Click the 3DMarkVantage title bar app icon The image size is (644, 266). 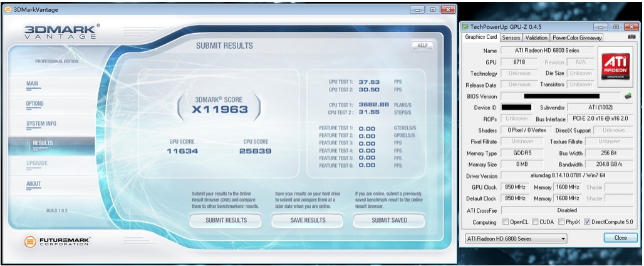pyautogui.click(x=7, y=9)
